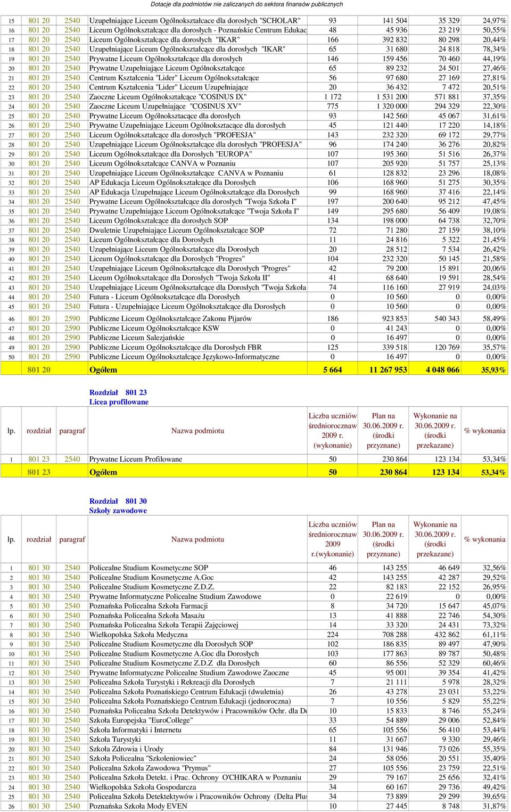Viewport: 511px width, 812px height.
Task: Click 'Liceum Ogólnokształcące CANVA w Poznaniu'
Action: click(162, 163)
